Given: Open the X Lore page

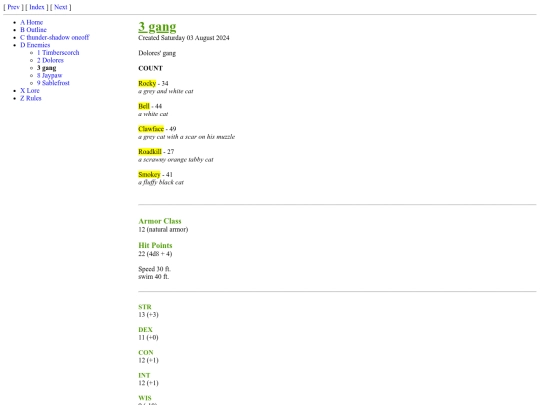Looking at the screenshot, I should [30, 91].
